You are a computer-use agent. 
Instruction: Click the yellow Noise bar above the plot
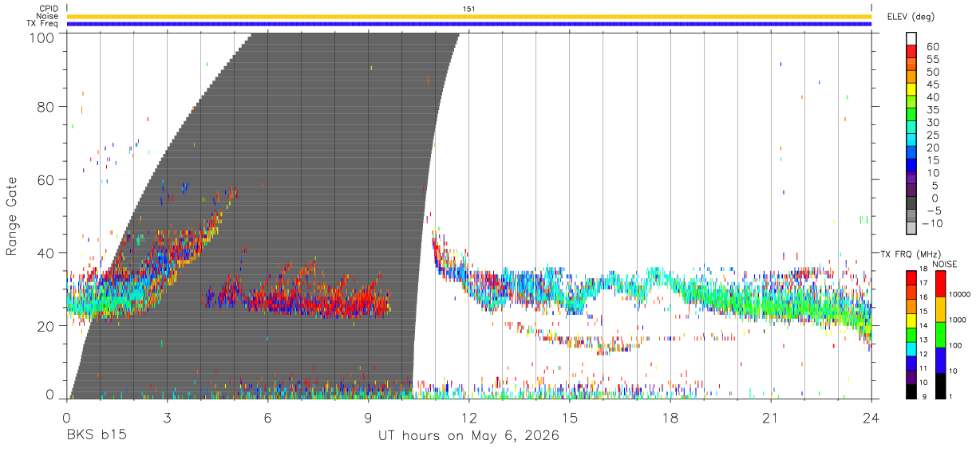pyautogui.click(x=469, y=16)
